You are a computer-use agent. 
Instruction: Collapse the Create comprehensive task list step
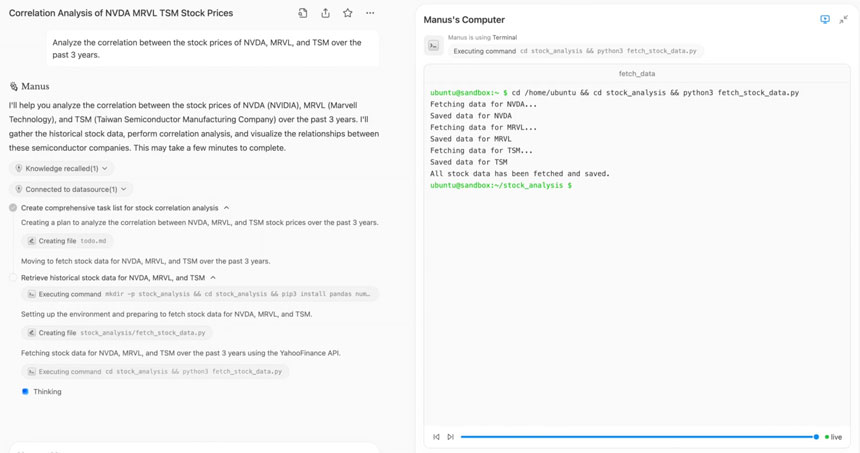pyautogui.click(x=227, y=208)
